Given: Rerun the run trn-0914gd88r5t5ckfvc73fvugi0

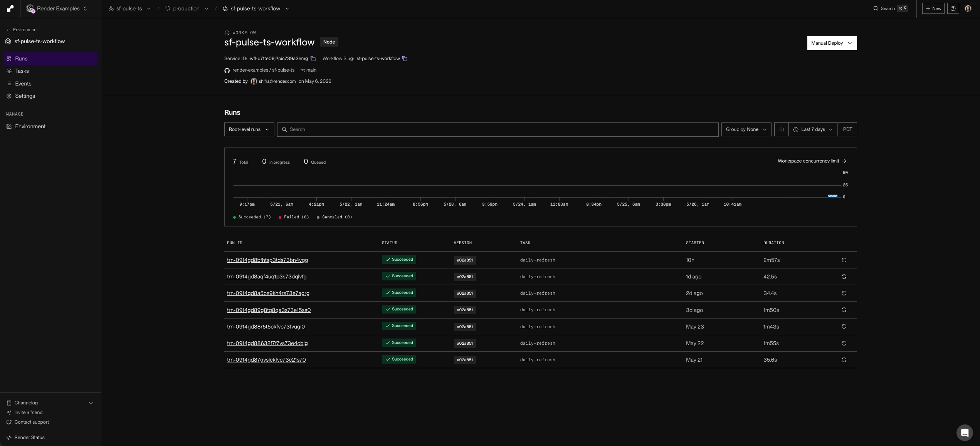Looking at the screenshot, I should 844,327.
